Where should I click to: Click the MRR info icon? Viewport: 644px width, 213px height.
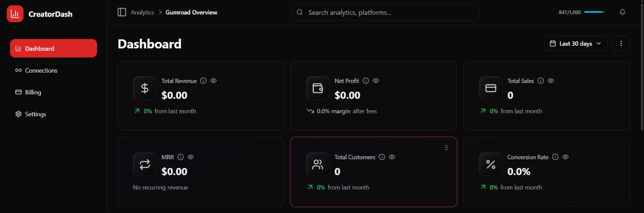tap(180, 157)
